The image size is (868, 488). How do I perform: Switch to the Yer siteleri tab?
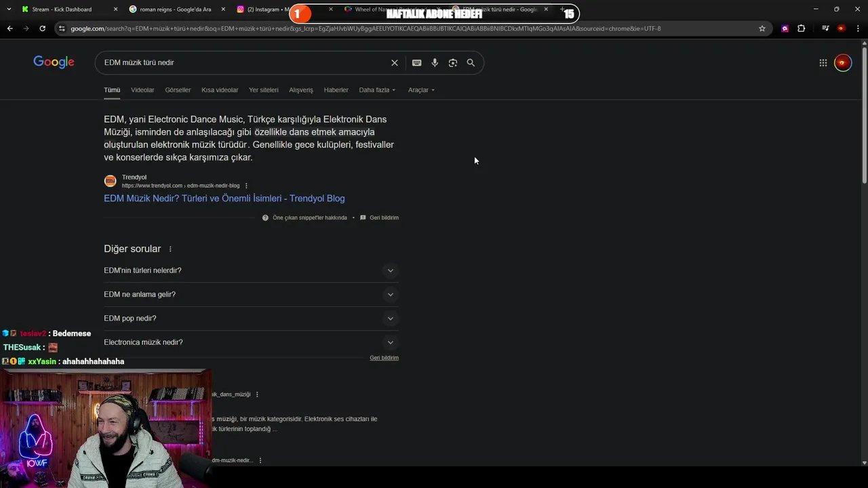[x=263, y=90]
